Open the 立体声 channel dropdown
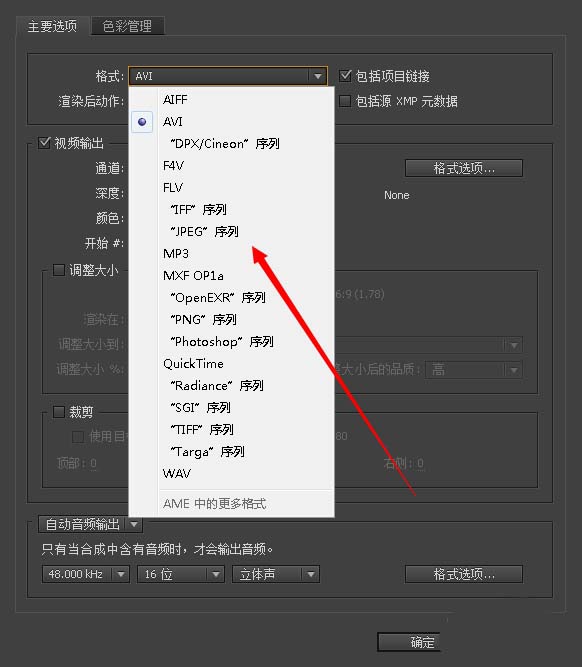Viewport: 582px width, 667px height. [276, 574]
